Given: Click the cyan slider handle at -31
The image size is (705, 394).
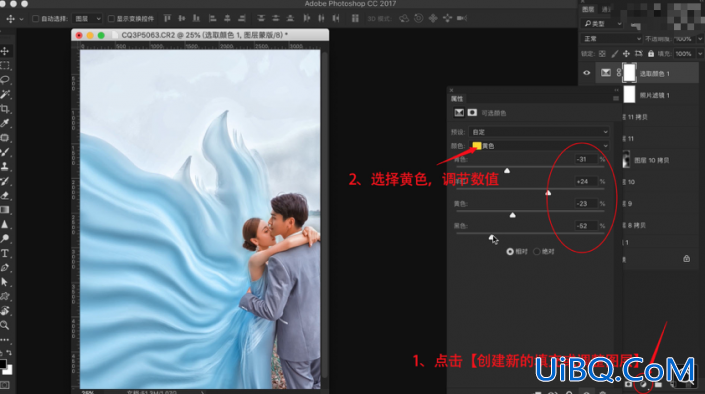Looking at the screenshot, I should [507, 170].
